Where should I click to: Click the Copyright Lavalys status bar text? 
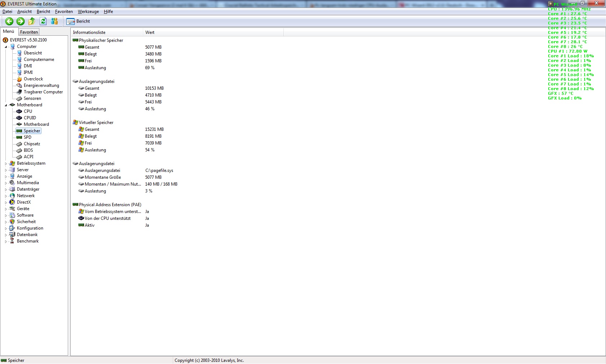(x=209, y=360)
